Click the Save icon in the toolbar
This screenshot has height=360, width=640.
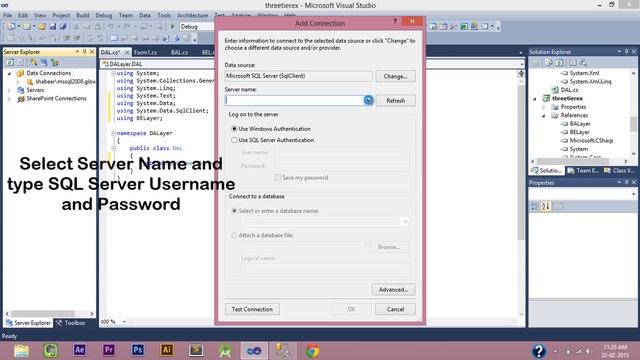click(53, 27)
